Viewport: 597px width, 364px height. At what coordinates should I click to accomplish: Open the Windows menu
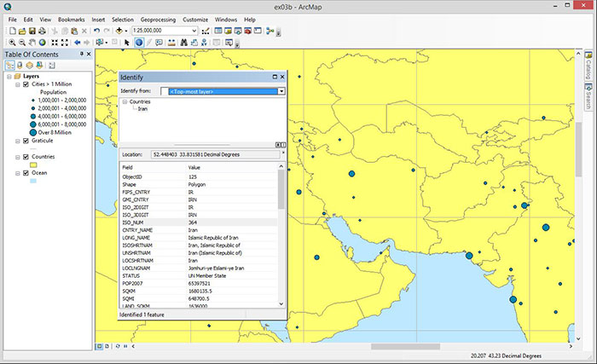226,20
